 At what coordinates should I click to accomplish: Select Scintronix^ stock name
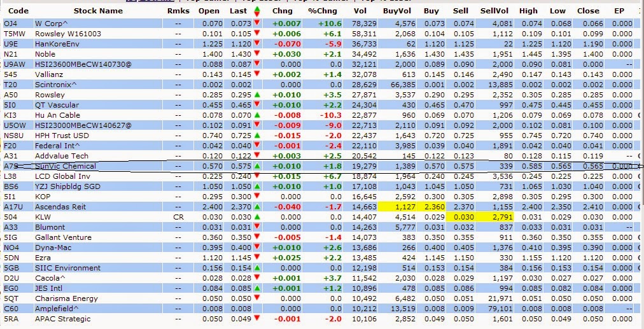pos(56,85)
